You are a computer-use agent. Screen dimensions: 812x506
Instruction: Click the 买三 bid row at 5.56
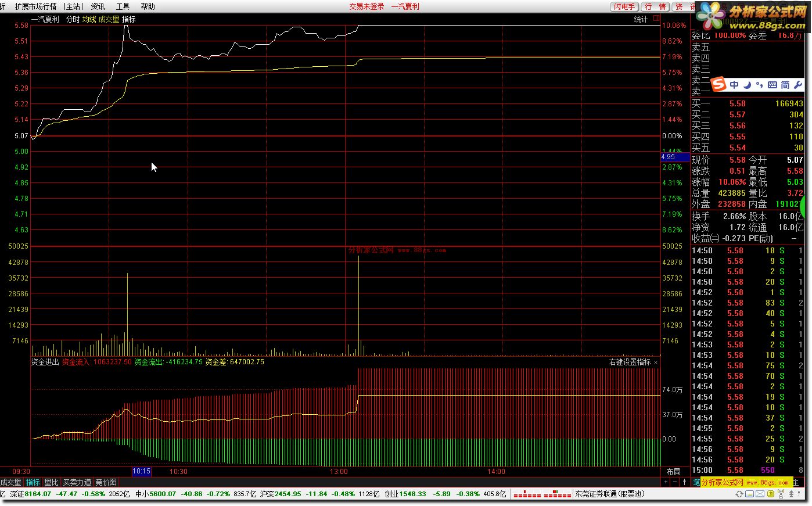tap(748, 125)
